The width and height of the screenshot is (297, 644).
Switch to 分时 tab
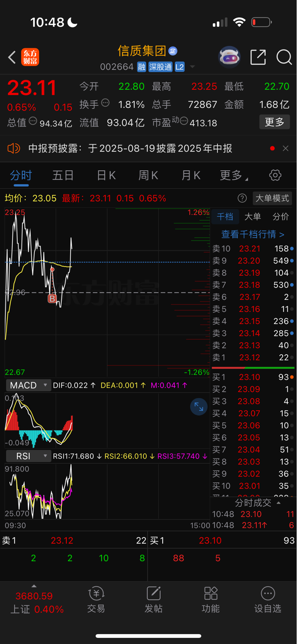pyautogui.click(x=21, y=175)
